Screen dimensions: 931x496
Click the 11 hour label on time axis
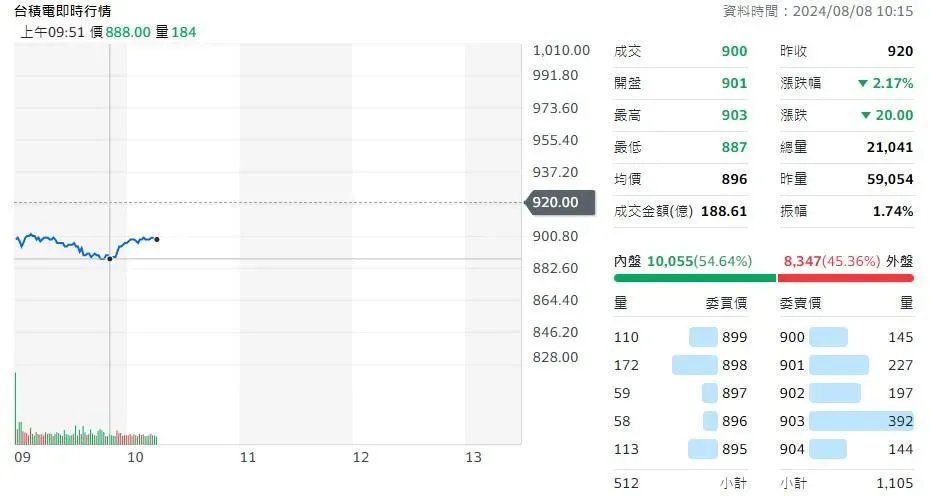pos(248,457)
